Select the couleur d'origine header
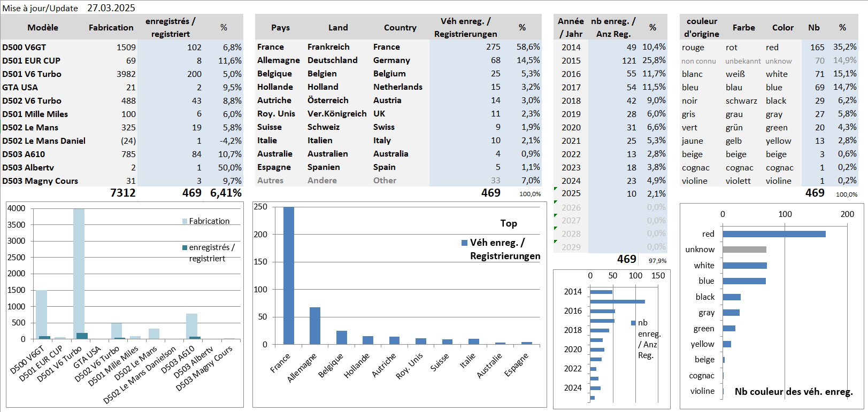 [701, 27]
